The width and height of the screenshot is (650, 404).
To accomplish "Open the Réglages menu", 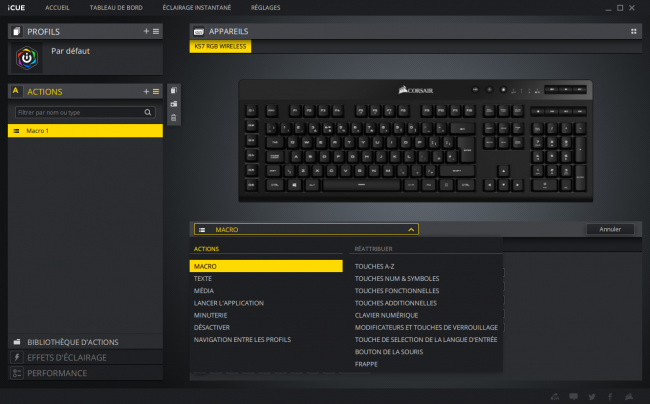I will (265, 7).
